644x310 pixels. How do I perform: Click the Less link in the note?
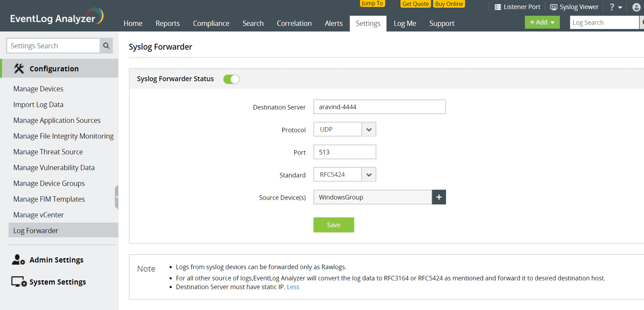(293, 287)
